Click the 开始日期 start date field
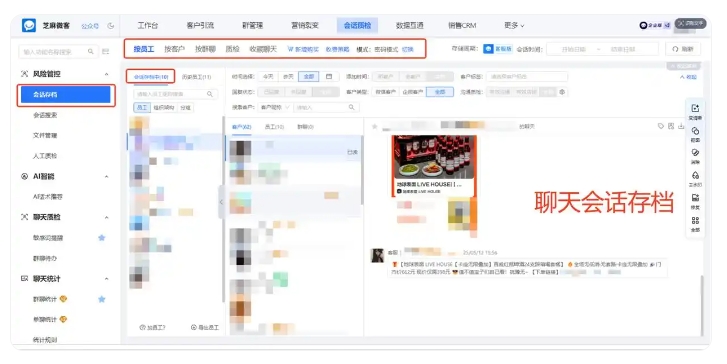This screenshot has width=727, height=364. (574, 49)
